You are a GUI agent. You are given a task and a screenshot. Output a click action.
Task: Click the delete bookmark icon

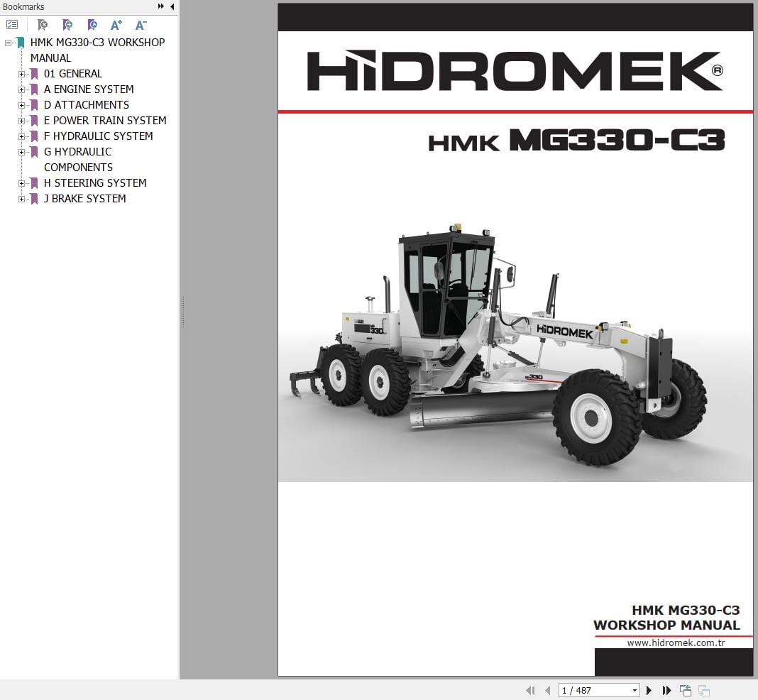[43, 25]
